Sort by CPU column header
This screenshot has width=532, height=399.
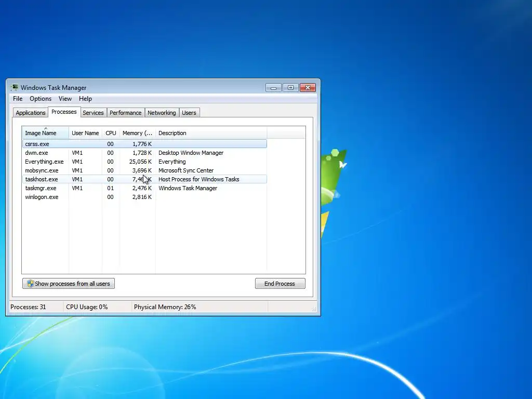111,132
